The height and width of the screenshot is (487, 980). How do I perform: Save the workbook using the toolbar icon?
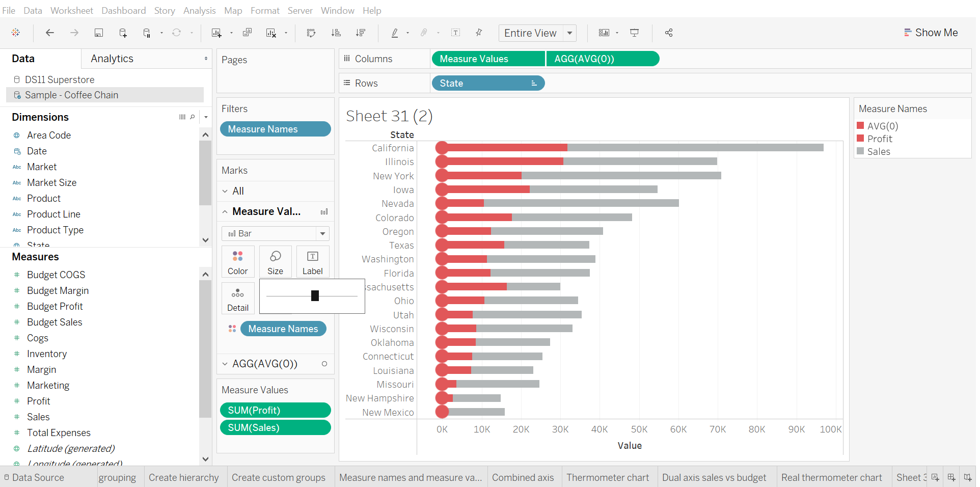pos(98,33)
